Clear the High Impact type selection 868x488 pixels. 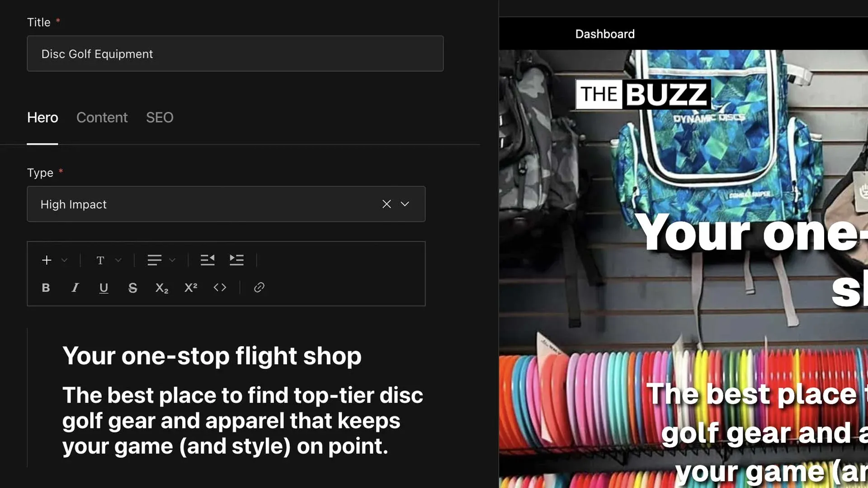coord(387,204)
